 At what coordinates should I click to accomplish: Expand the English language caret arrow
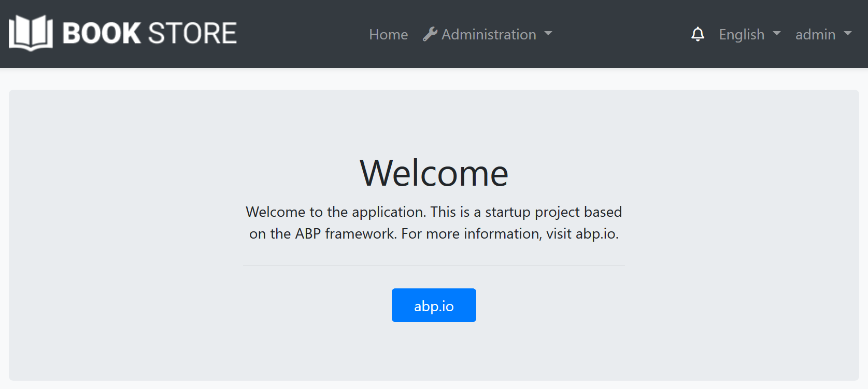[776, 34]
